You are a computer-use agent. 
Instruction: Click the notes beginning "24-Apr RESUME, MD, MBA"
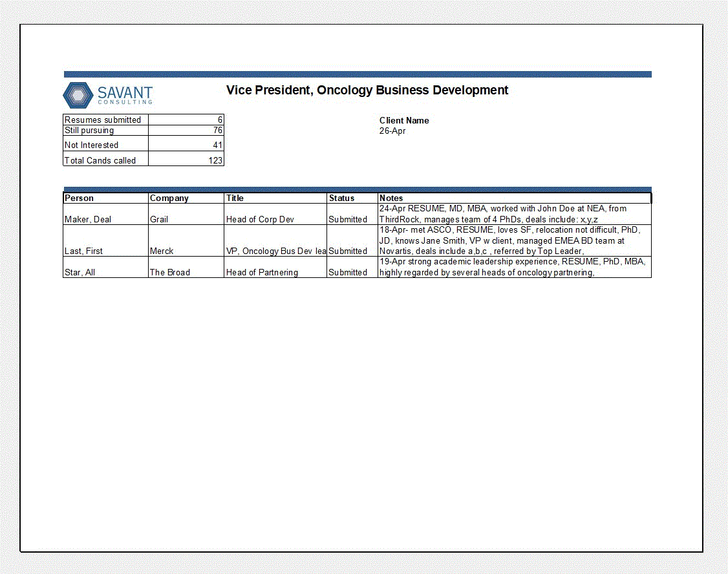[x=515, y=214]
